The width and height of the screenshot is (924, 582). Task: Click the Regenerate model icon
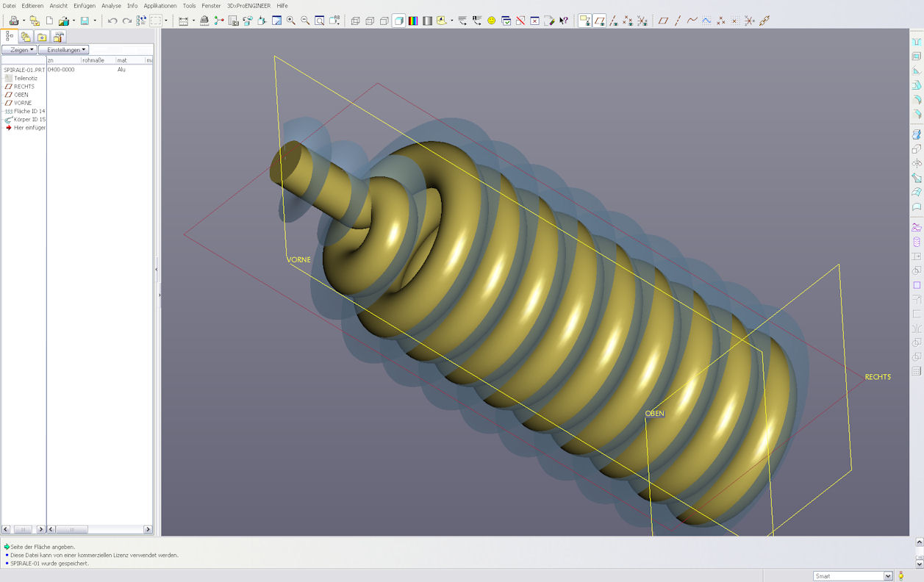pos(141,21)
